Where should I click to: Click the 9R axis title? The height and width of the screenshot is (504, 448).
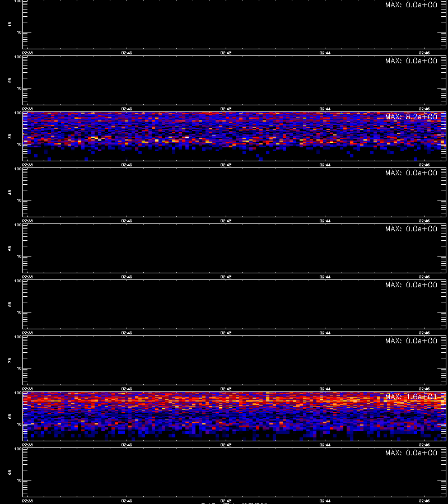coord(10,472)
